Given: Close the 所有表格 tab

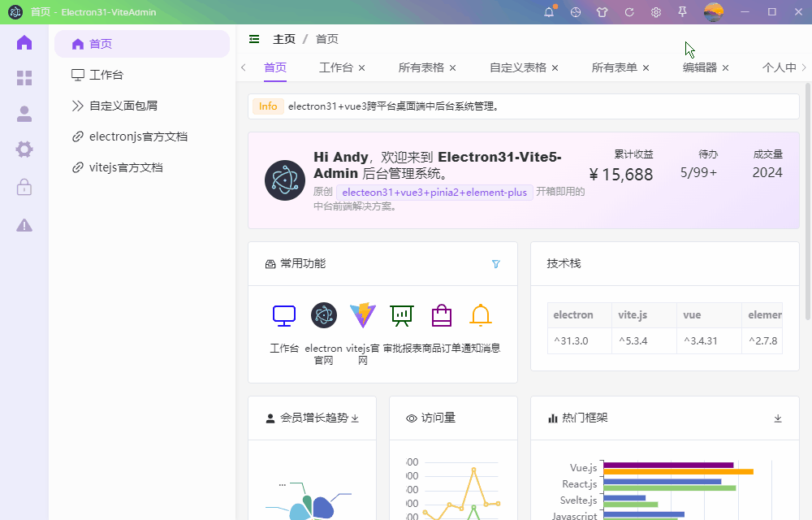Looking at the screenshot, I should [x=452, y=68].
